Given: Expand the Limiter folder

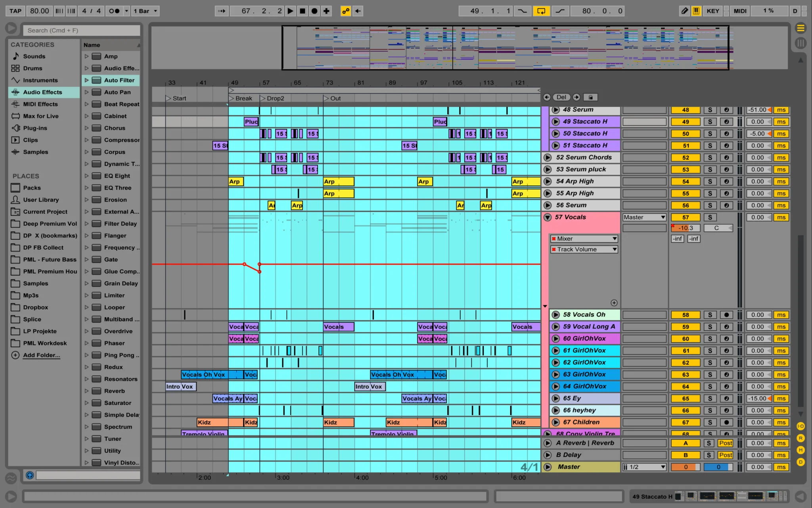Looking at the screenshot, I should [86, 295].
